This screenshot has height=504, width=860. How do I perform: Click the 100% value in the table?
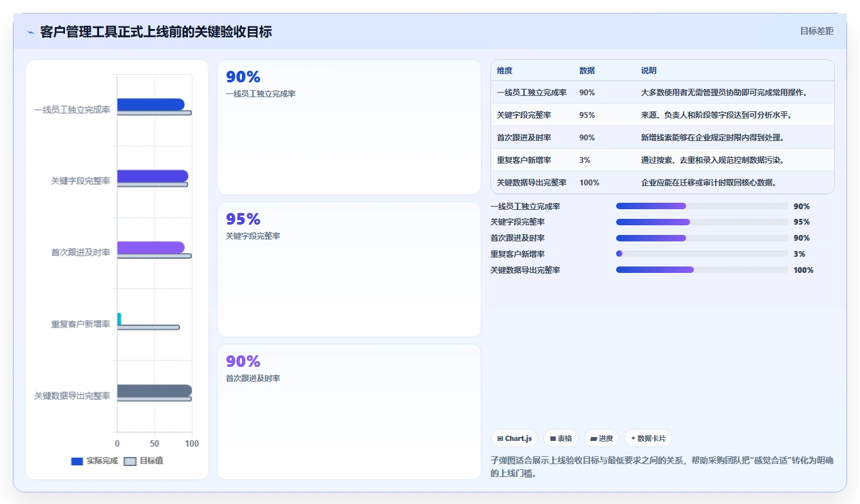pyautogui.click(x=589, y=183)
